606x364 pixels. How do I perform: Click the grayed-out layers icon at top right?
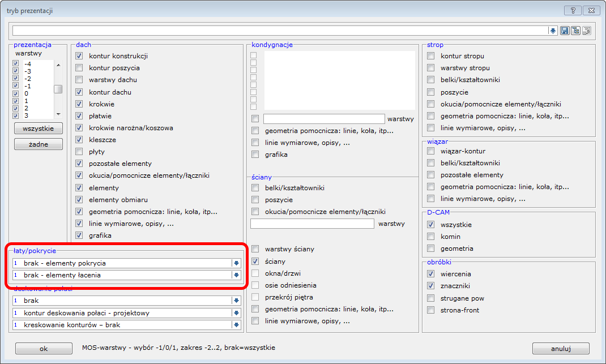[x=586, y=31]
